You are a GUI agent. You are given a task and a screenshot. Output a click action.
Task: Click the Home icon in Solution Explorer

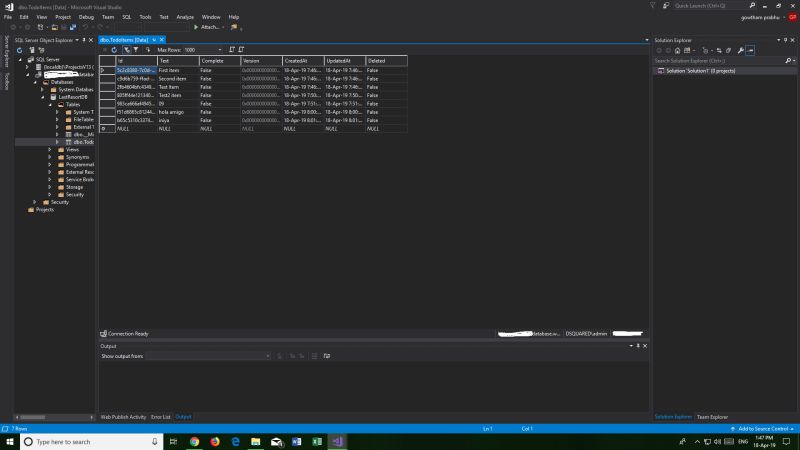[x=677, y=51]
